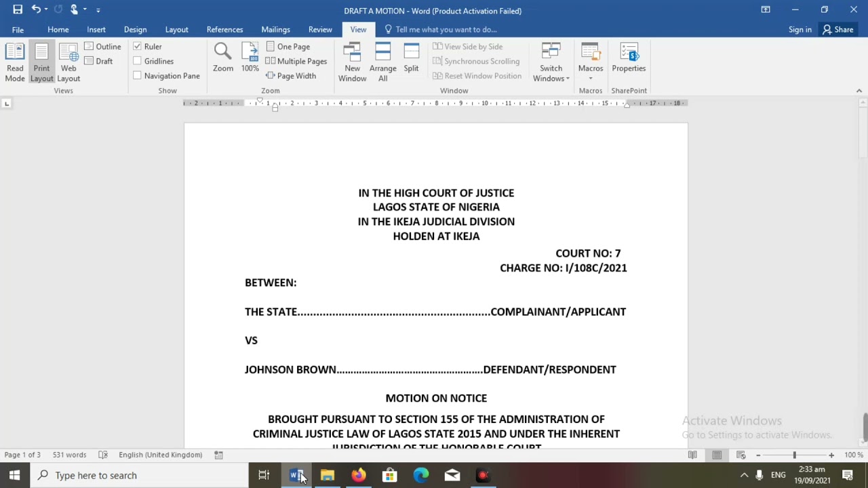Collapse the ribbon with the chevron

point(859,91)
